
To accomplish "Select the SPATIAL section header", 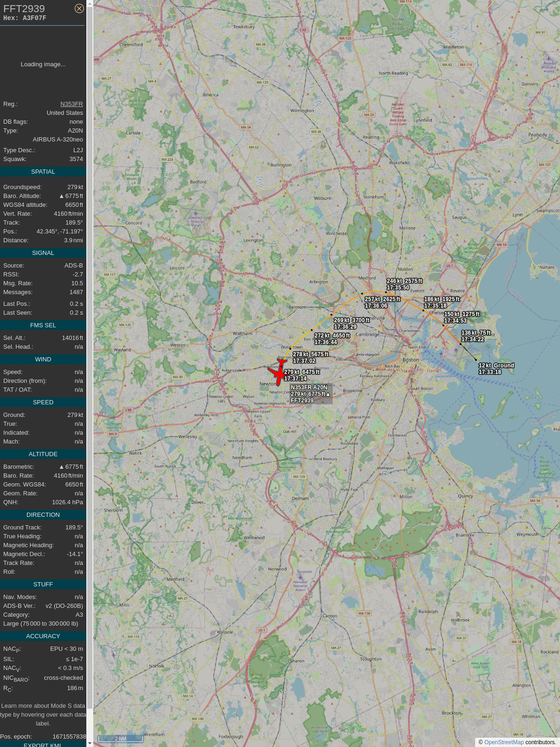I will (43, 172).
